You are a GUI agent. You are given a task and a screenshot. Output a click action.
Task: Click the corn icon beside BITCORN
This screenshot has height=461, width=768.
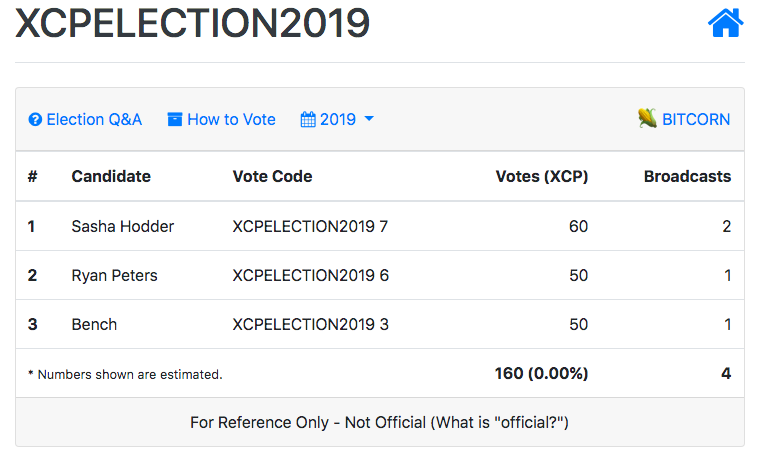click(x=647, y=118)
